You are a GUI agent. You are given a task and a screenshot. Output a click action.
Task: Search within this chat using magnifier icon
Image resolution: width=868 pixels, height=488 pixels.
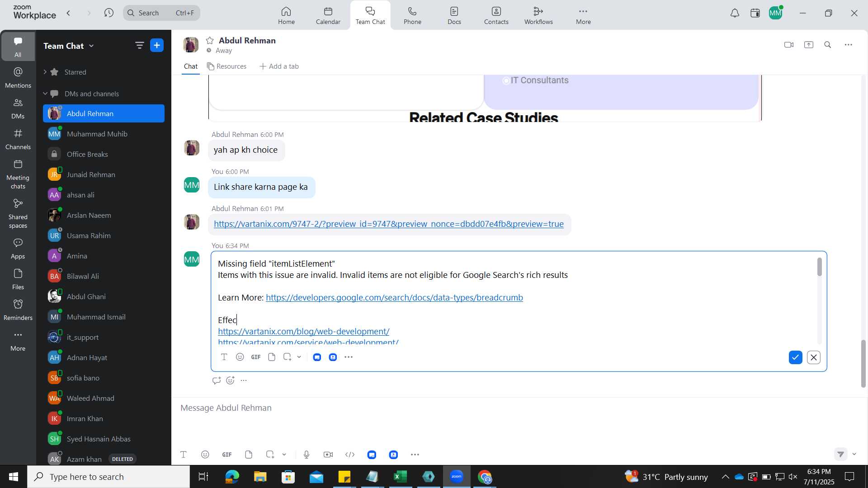coord(828,45)
